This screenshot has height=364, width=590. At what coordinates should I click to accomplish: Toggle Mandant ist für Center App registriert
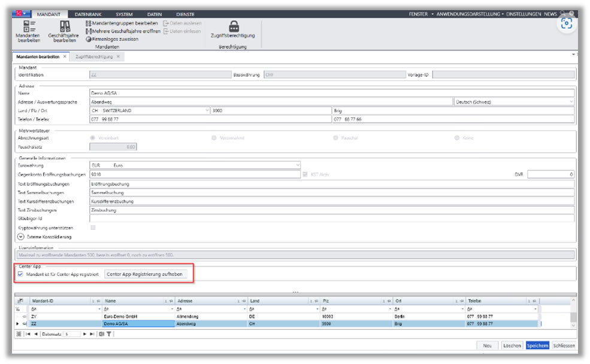click(21, 274)
